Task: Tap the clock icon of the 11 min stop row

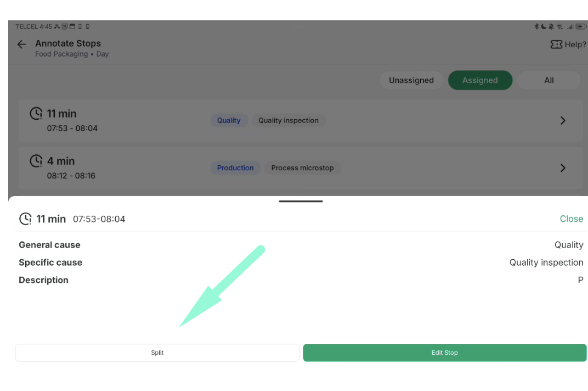Action: [36, 114]
